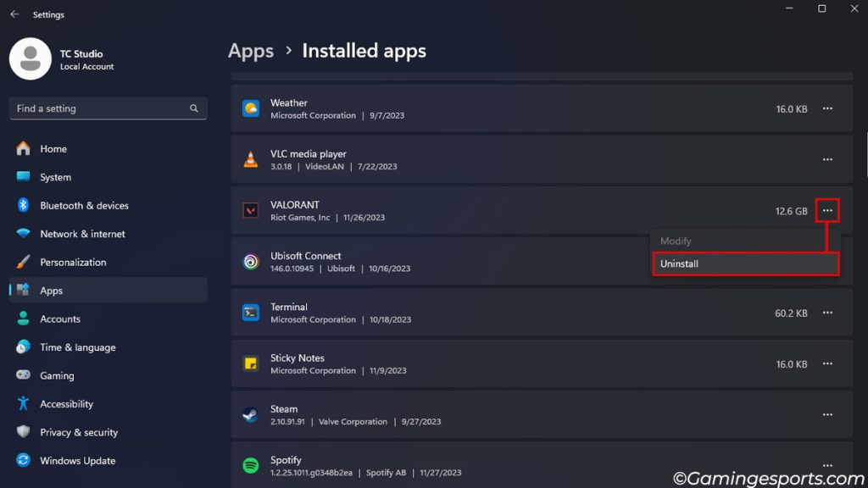Click the Bluetooth & devices icon
This screenshot has height=488, width=868.
(24, 205)
